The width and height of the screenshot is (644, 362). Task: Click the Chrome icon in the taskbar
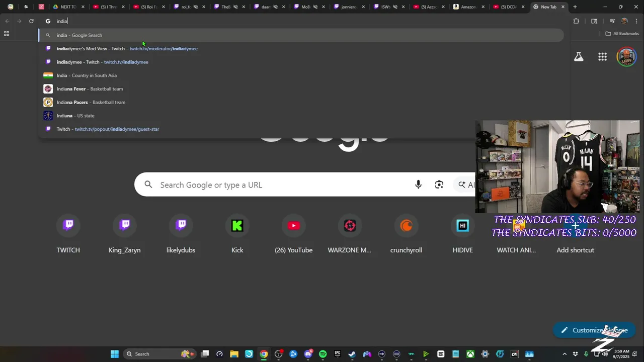point(264,354)
